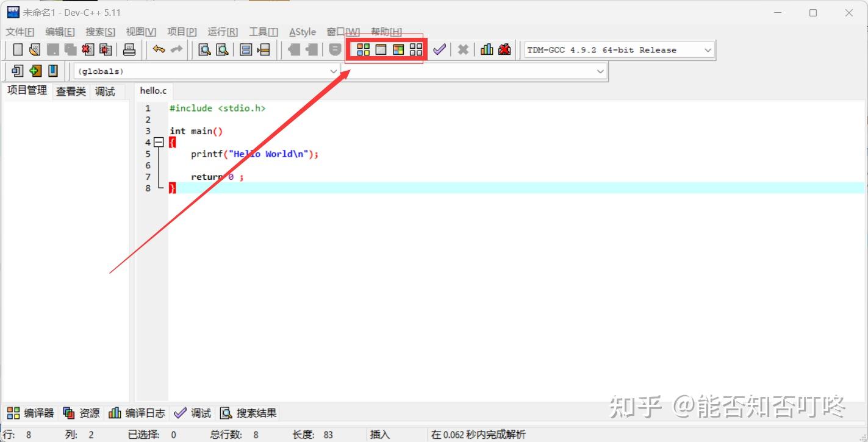The image size is (868, 442).
Task: Click the "Hello World\n" string in code
Action: point(267,154)
